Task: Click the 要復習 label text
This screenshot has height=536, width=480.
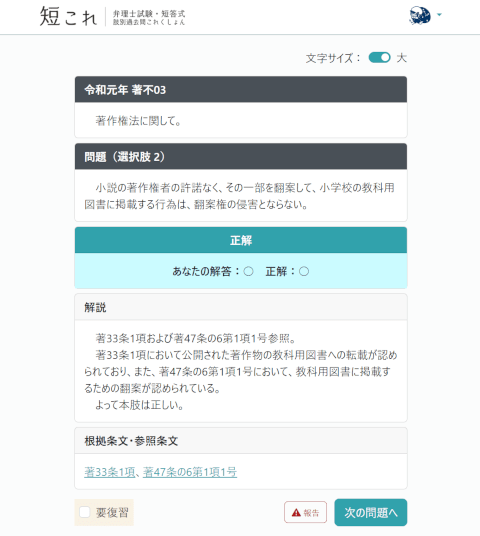Action: pos(112,512)
